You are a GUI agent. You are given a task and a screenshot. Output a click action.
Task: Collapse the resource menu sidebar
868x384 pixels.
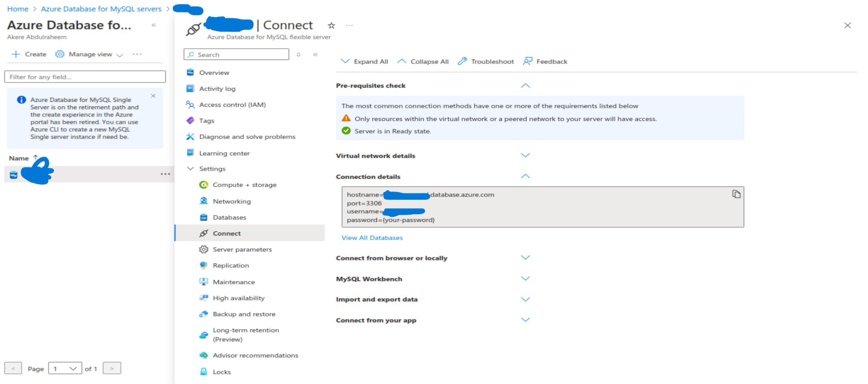coord(315,55)
